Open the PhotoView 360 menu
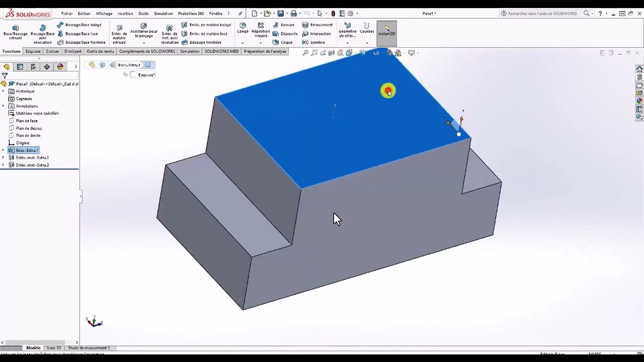This screenshot has width=644, height=362. (x=191, y=14)
